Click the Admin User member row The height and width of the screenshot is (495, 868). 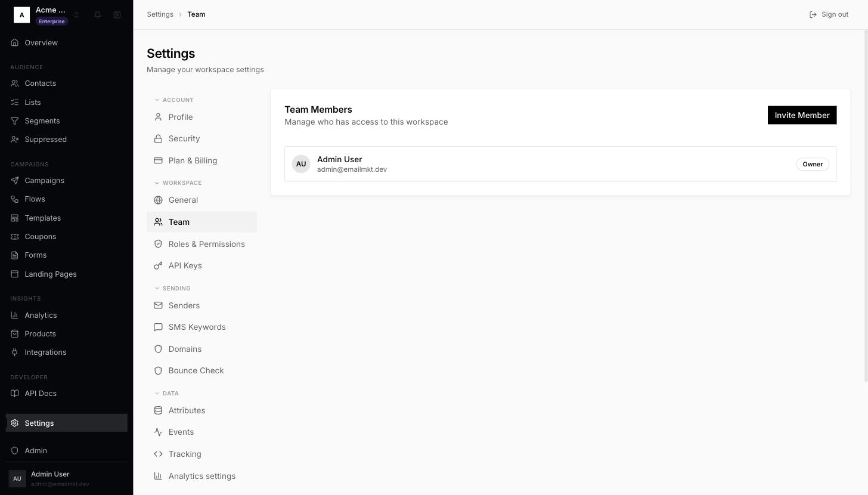tap(560, 164)
